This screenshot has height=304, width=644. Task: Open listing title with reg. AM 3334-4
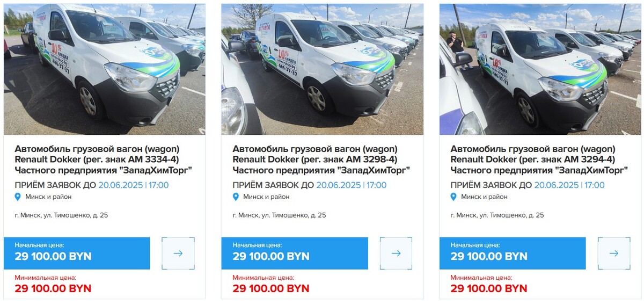click(x=103, y=160)
